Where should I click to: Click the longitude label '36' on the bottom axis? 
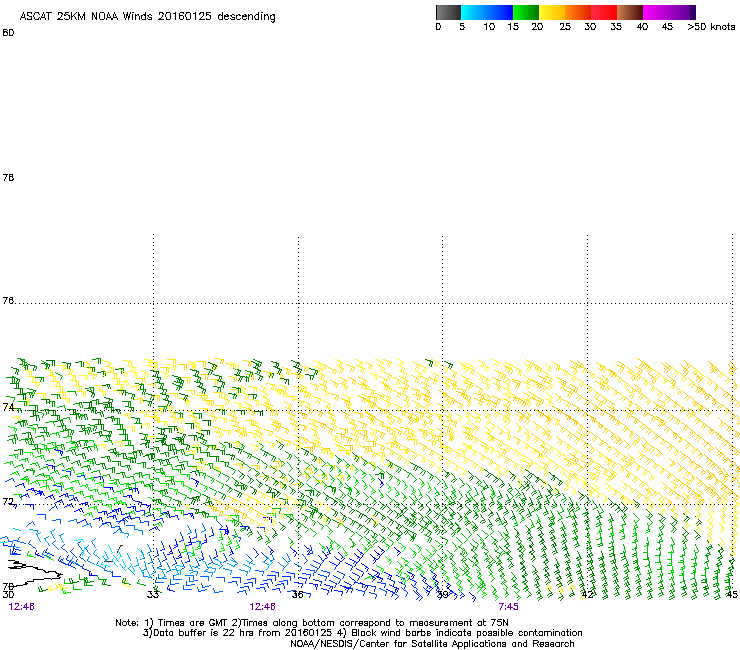tap(297, 594)
